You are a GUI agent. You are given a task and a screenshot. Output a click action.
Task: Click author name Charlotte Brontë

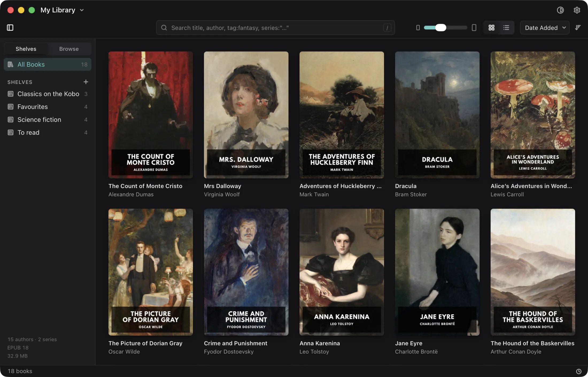[x=416, y=352]
